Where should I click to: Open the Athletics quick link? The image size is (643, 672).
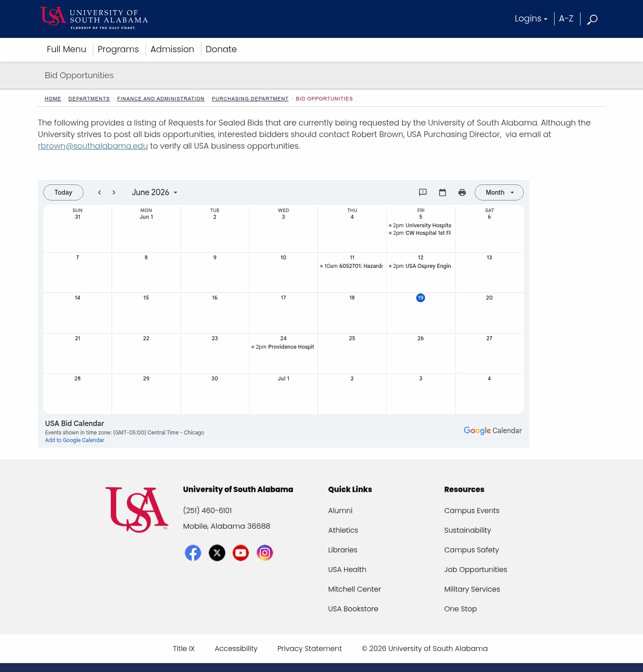(343, 530)
